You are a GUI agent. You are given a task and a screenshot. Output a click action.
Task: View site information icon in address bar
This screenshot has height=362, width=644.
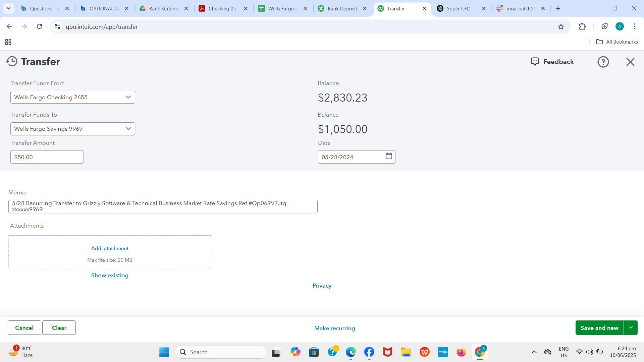[x=57, y=26]
